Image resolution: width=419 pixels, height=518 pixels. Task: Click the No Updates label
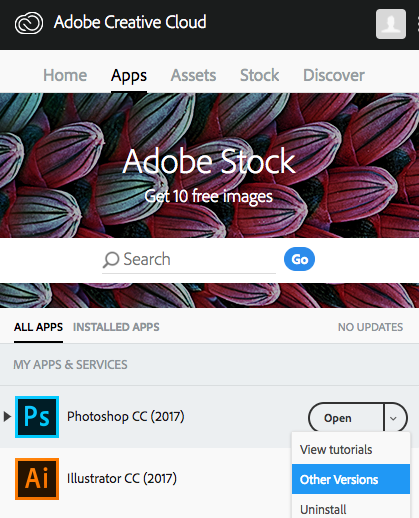370,327
